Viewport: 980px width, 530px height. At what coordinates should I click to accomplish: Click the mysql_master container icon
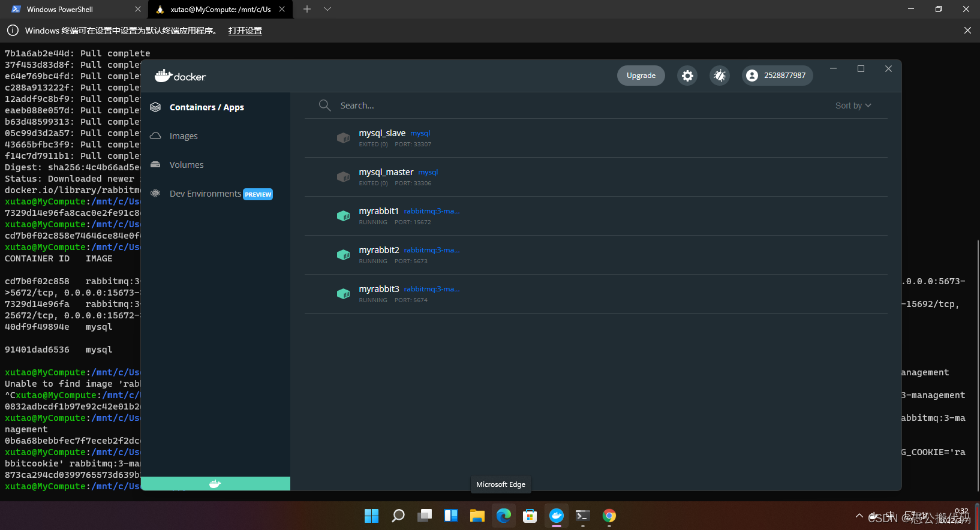(343, 177)
